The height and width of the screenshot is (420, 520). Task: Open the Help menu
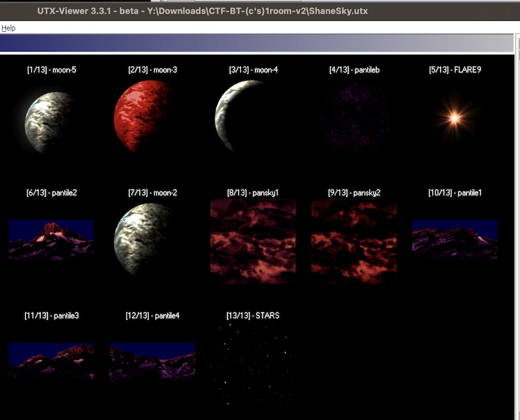[8, 29]
